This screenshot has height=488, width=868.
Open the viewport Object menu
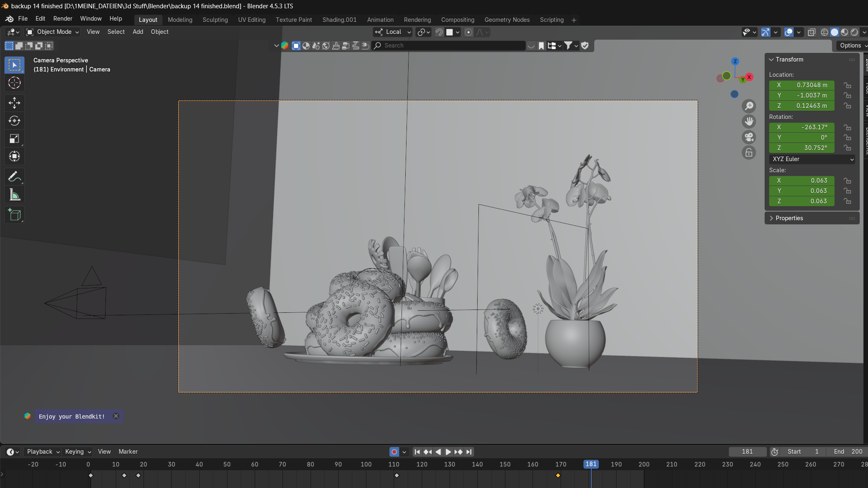159,32
